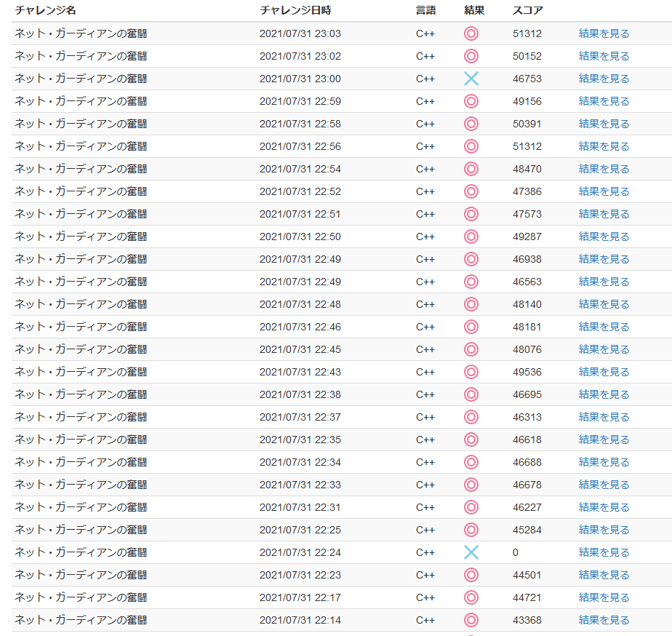The image size is (672, 636).
Task: Click the success circle in the 22:56 row
Action: coord(471,146)
